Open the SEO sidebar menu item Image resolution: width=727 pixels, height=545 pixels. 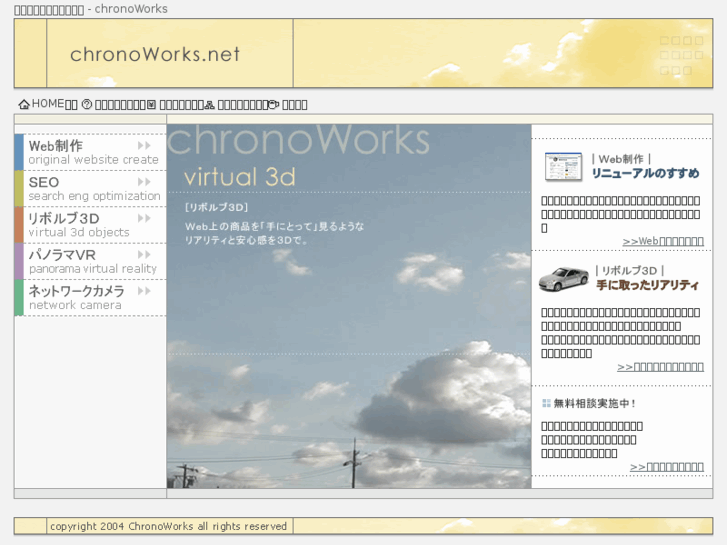90,188
